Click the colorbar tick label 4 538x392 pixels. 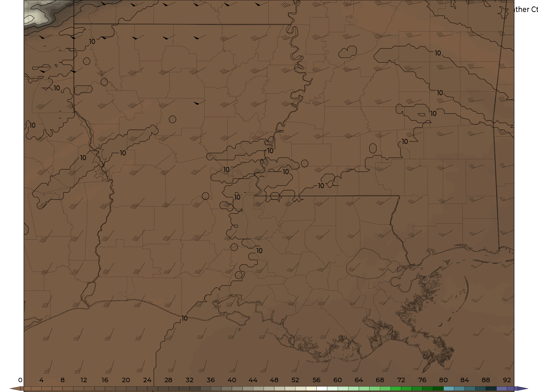point(41,380)
